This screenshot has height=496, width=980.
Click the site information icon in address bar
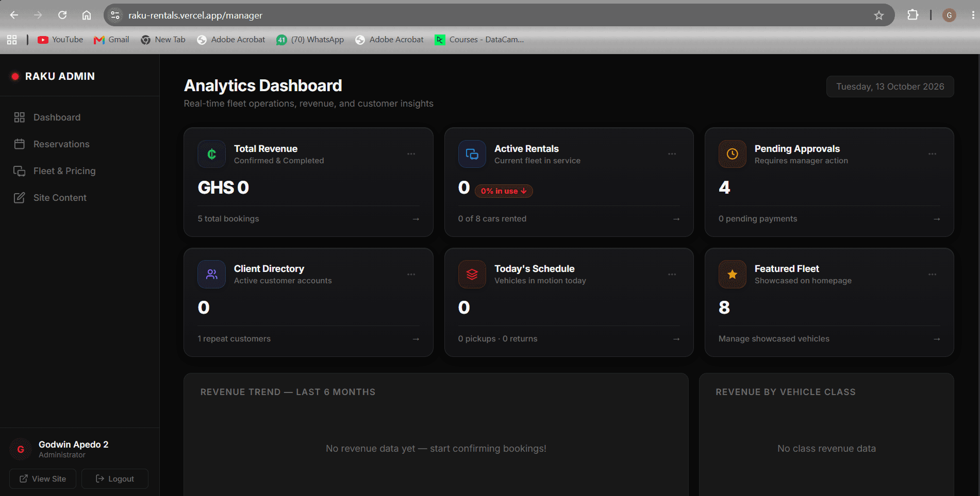coord(115,15)
